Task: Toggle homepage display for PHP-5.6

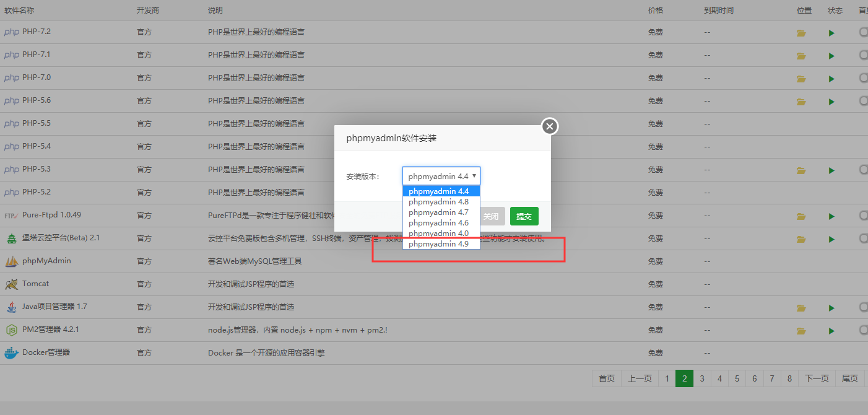Action: tap(864, 100)
